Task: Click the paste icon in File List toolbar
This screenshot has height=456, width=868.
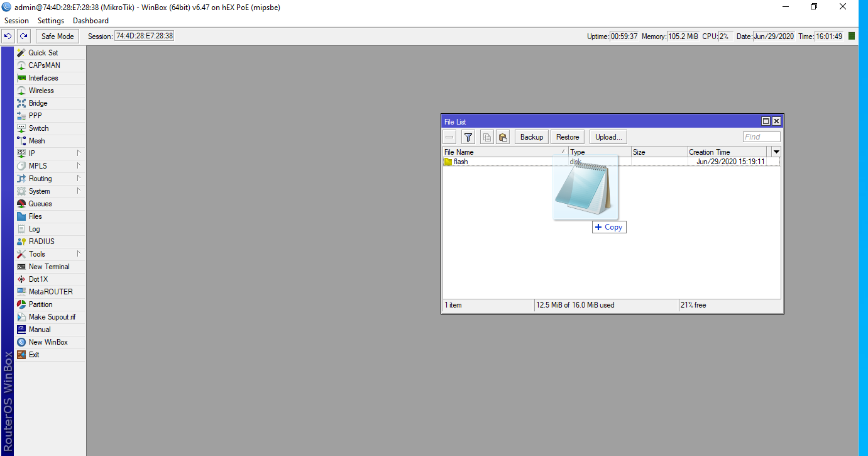Action: [x=503, y=136]
